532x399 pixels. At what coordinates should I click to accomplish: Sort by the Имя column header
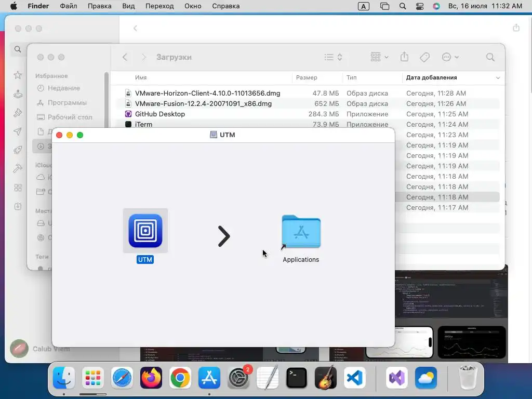[141, 77]
